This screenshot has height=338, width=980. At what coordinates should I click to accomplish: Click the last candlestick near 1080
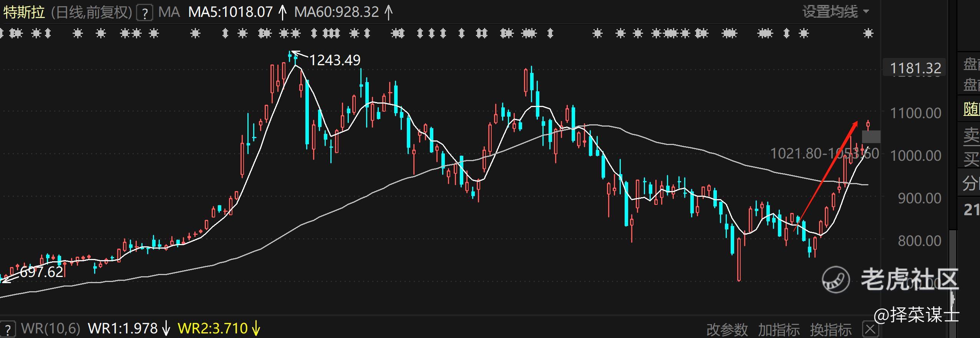coord(868,125)
